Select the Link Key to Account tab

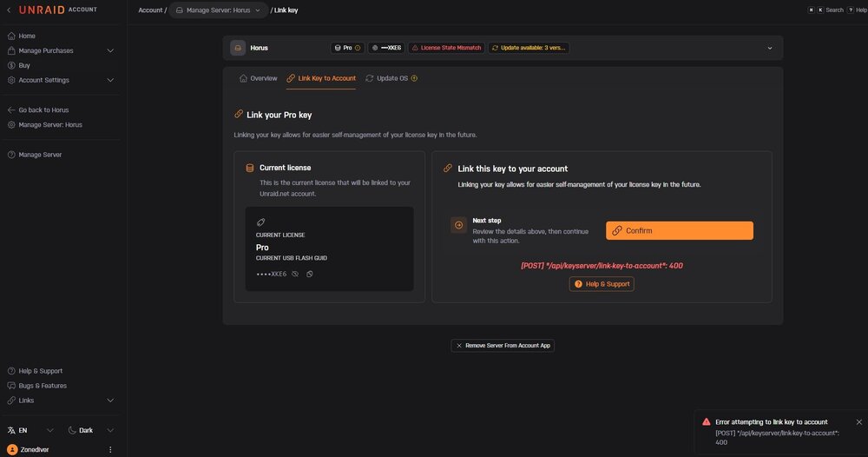coord(321,79)
